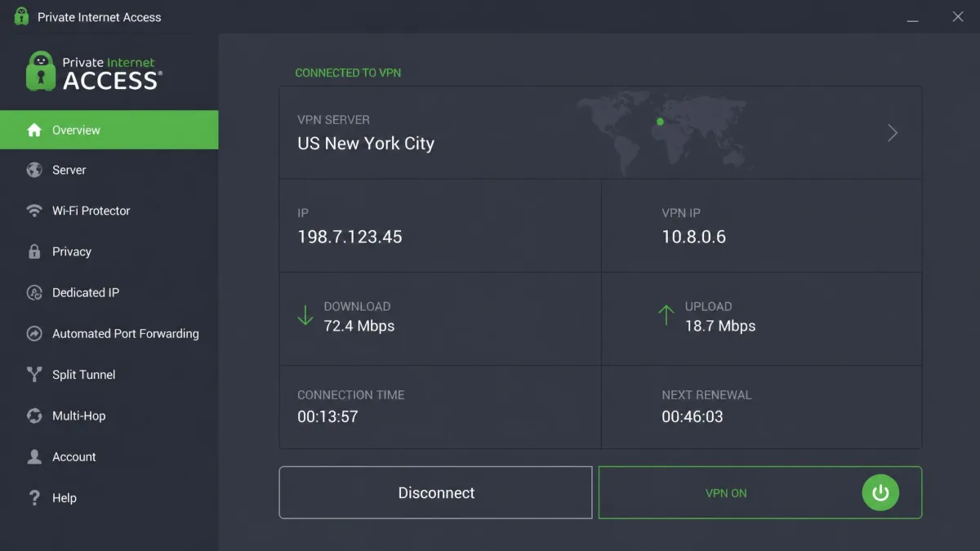Click the CONNECTED TO VPN status text
This screenshot has height=551, width=980.
click(x=348, y=73)
